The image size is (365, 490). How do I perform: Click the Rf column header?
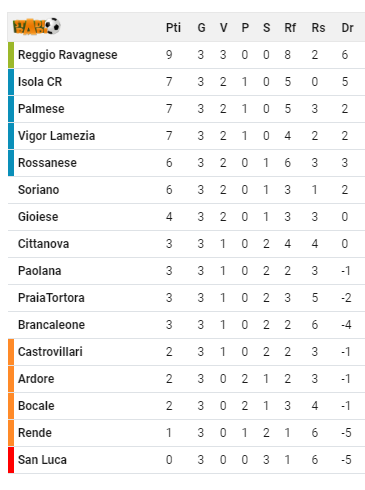[x=290, y=28]
